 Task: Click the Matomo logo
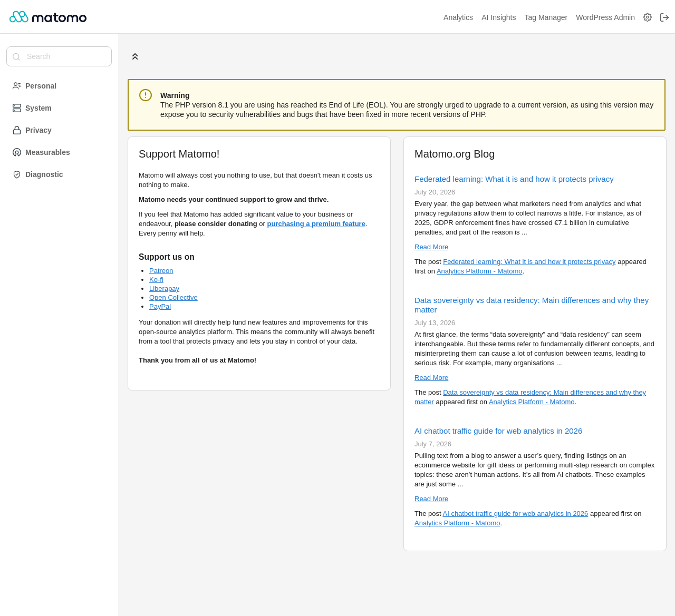[x=48, y=17]
